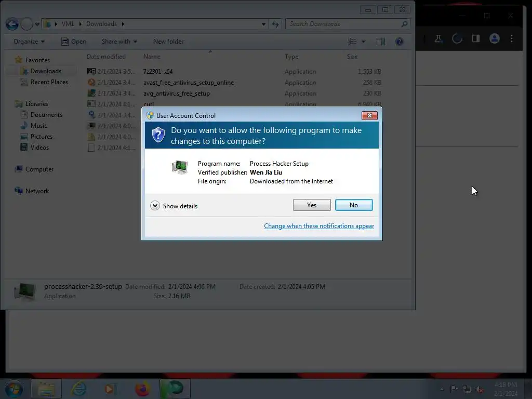
Task: Click the avast installer file icon
Action: click(x=91, y=82)
